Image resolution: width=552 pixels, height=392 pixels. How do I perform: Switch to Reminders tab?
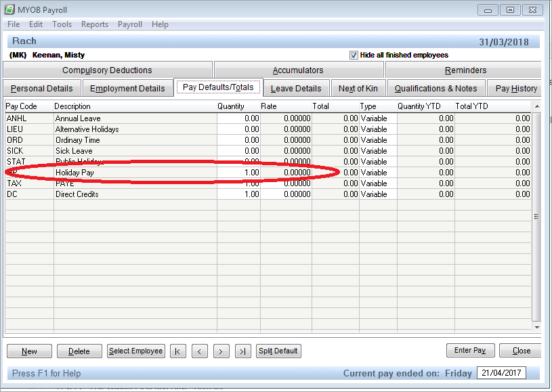465,70
